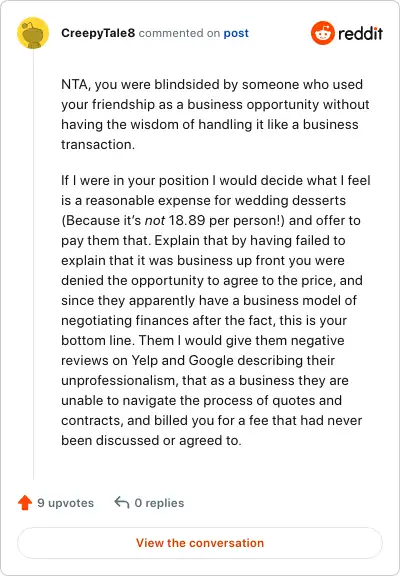Open the blue 'post' link
This screenshot has height=576, width=400.
(236, 33)
